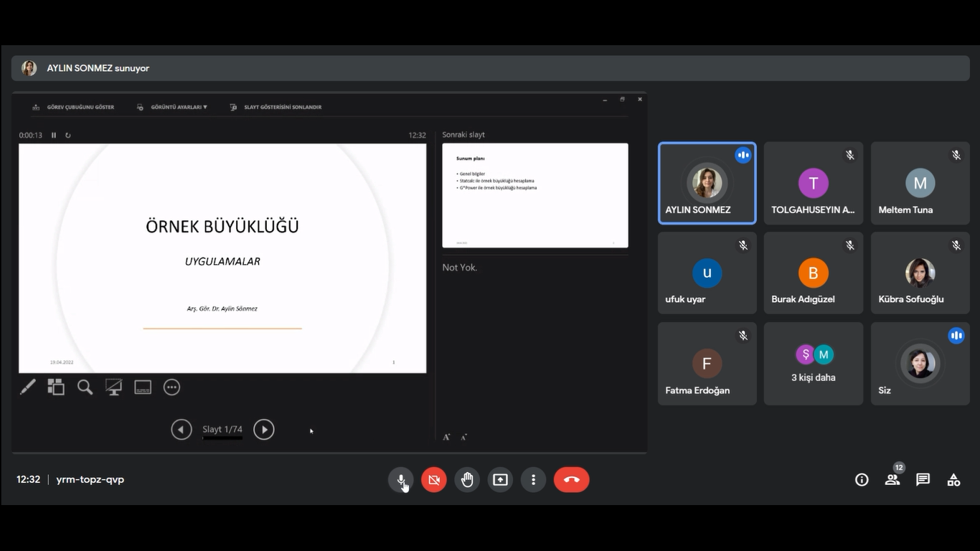Show the participants list icon
980x551 pixels.
[x=892, y=480]
